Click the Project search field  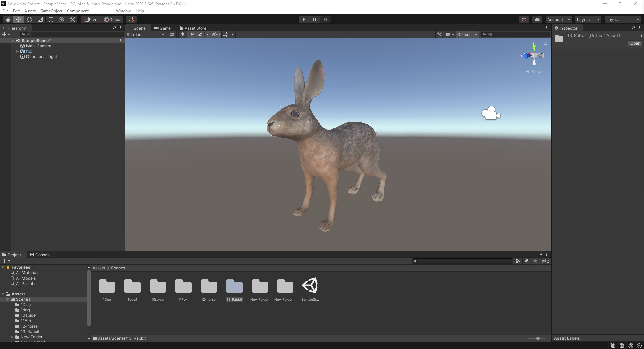463,261
